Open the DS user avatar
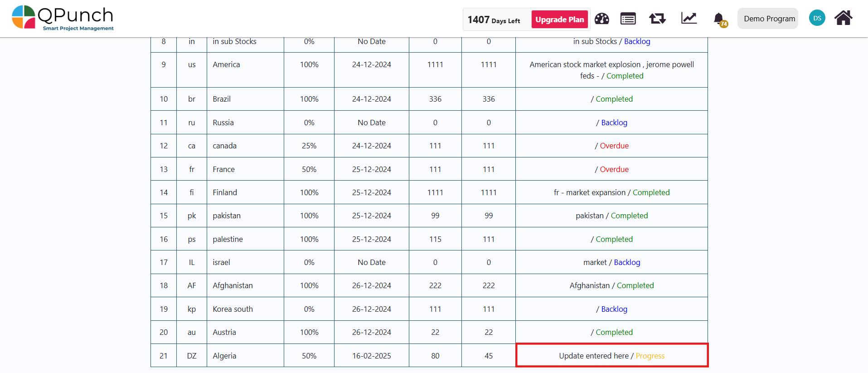 tap(817, 18)
